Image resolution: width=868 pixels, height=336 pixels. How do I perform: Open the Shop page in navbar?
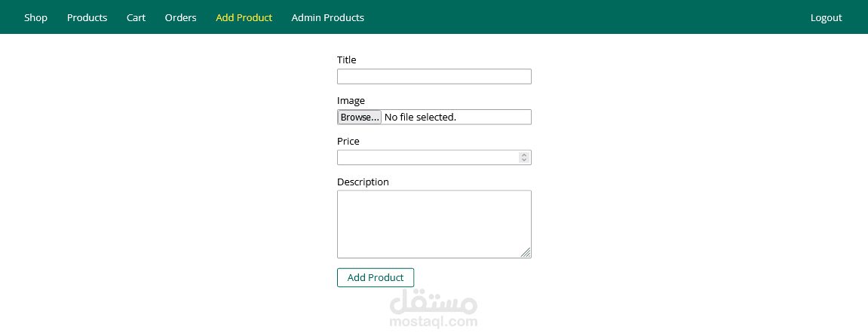click(x=35, y=17)
